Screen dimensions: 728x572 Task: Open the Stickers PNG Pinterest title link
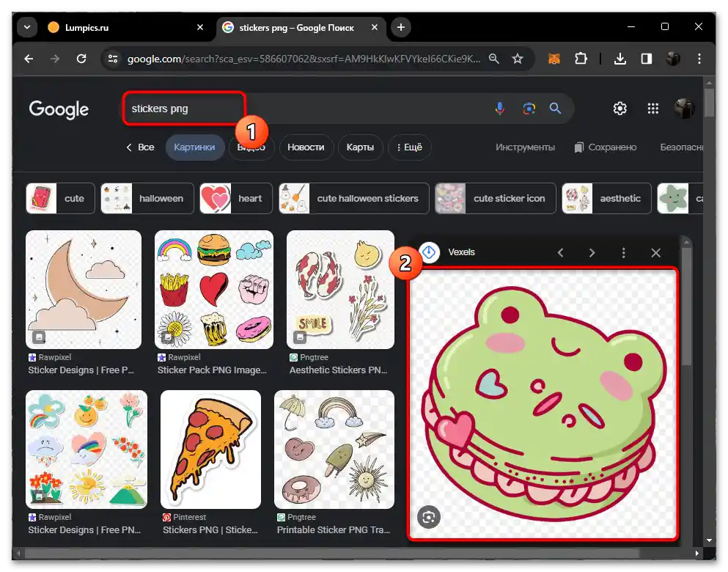(210, 529)
